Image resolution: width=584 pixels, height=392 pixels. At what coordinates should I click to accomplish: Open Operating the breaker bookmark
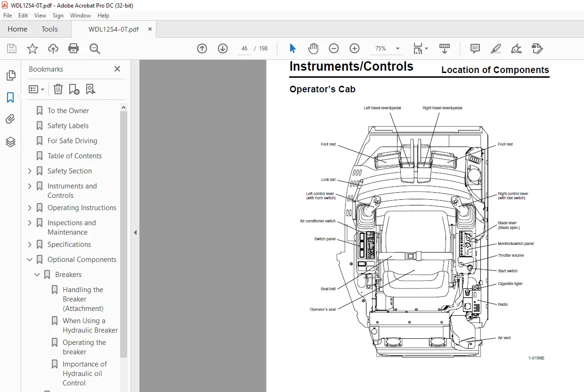[x=84, y=347]
